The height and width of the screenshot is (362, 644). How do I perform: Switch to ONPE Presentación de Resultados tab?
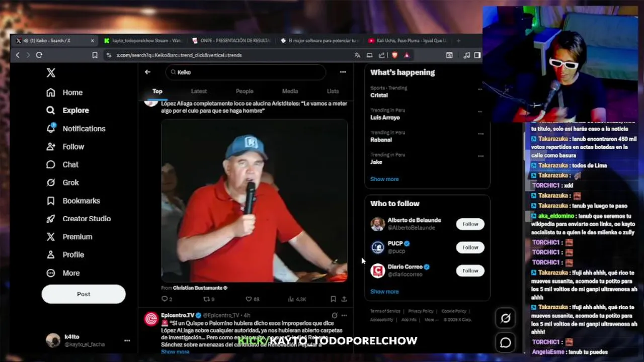point(231,41)
